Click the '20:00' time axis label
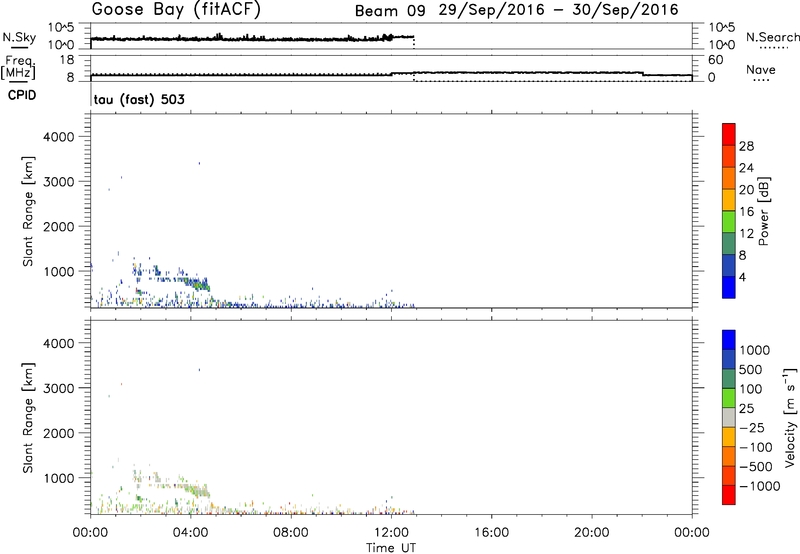 [x=592, y=533]
